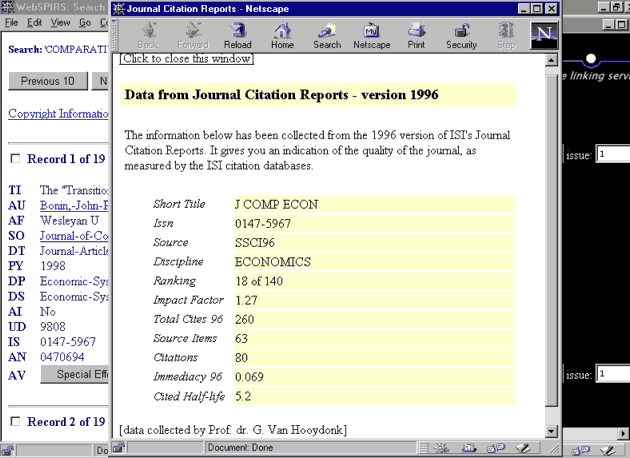Open Composer component icon in status bar

point(523,448)
